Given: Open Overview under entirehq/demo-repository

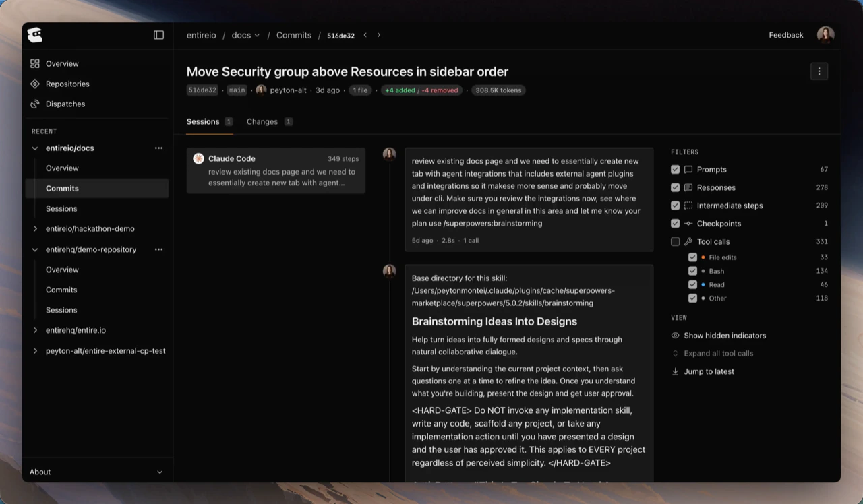Looking at the screenshot, I should 62,270.
